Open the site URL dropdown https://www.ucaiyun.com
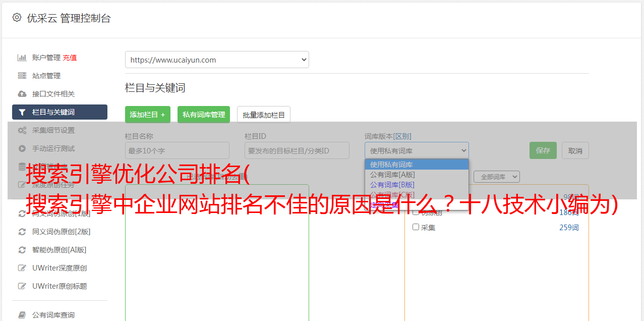This screenshot has height=321, width=644. coord(217,60)
